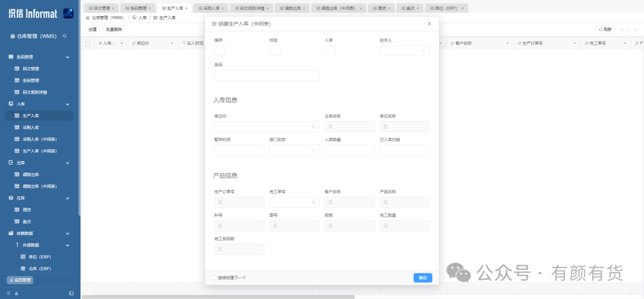Click the home icon in breadcrumb
This screenshot has height=299, width=644.
point(88,18)
